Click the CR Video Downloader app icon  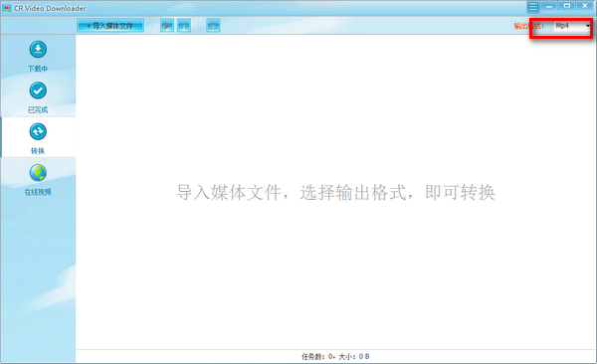(x=7, y=8)
